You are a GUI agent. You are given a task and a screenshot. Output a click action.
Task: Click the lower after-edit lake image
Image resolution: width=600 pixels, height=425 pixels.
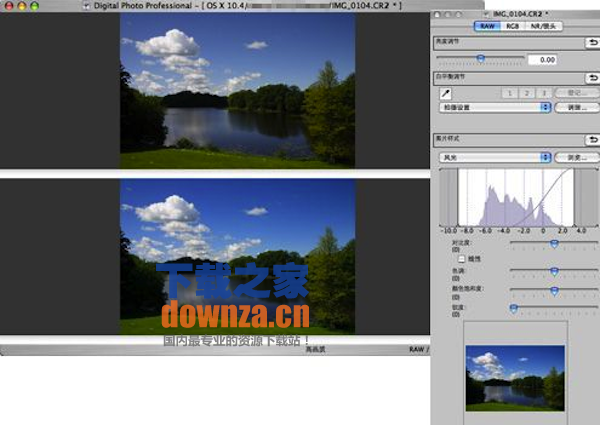click(x=238, y=256)
